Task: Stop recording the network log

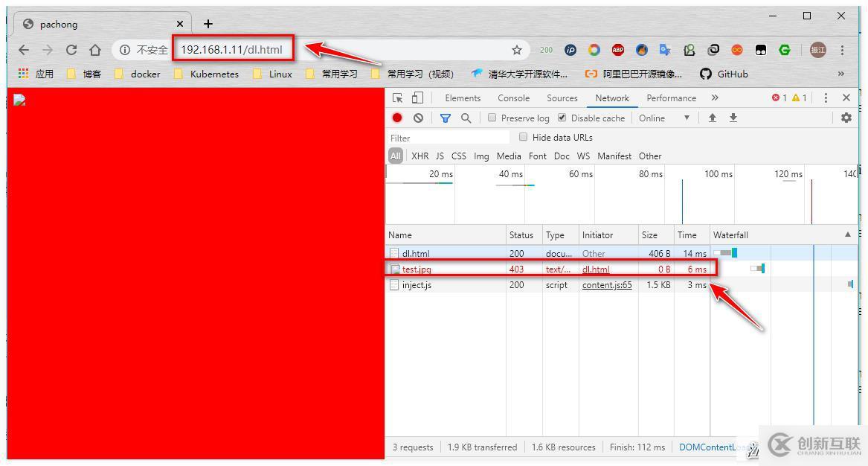Action: 397,118
